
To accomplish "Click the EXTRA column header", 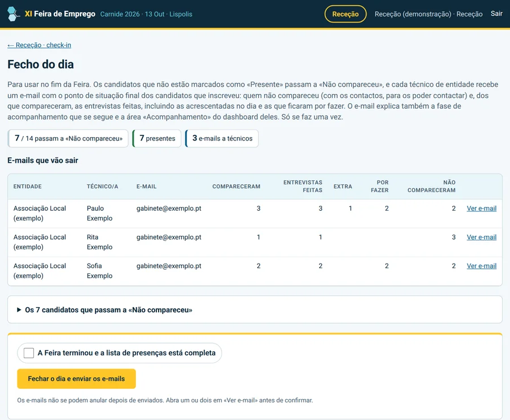I will (x=343, y=186).
